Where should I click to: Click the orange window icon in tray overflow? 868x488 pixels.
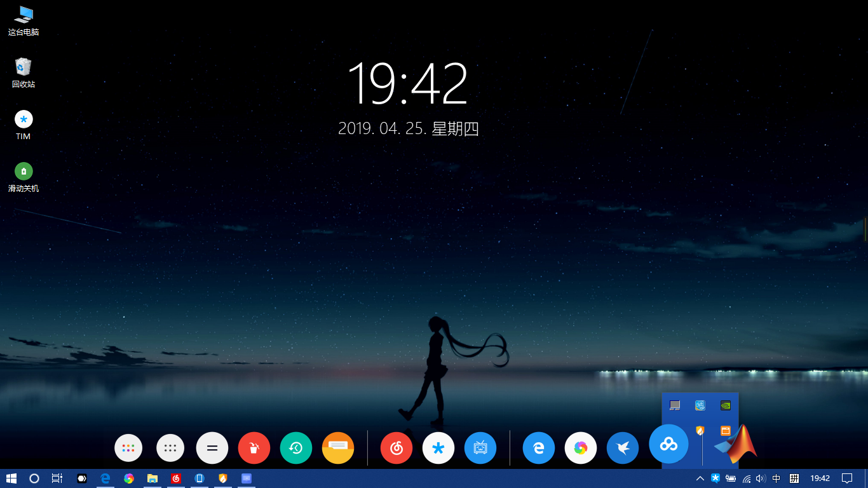click(x=725, y=430)
